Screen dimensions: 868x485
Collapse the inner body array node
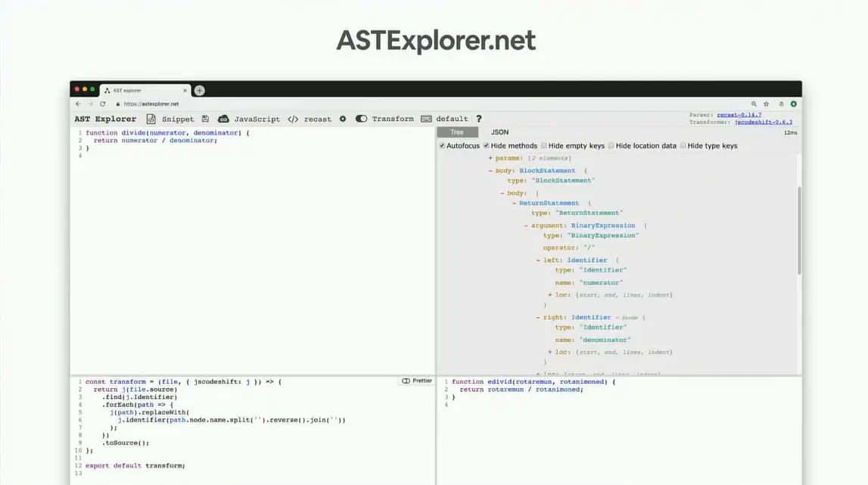click(x=502, y=193)
